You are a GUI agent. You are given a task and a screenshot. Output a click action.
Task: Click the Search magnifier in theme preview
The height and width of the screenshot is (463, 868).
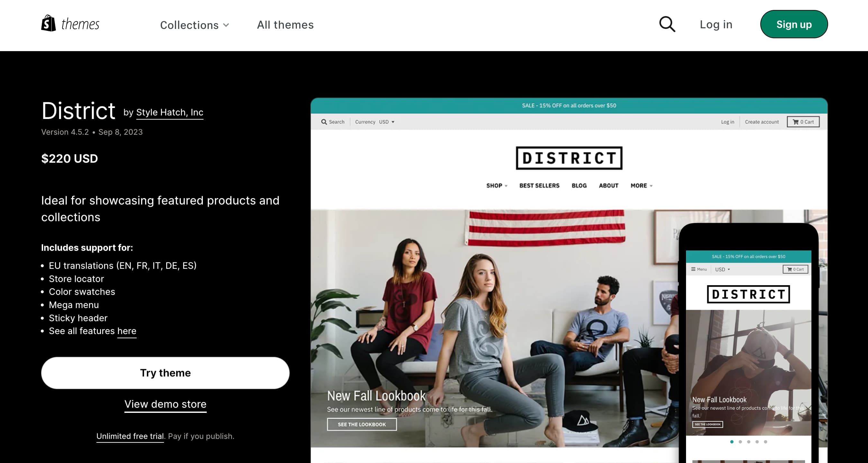point(324,122)
